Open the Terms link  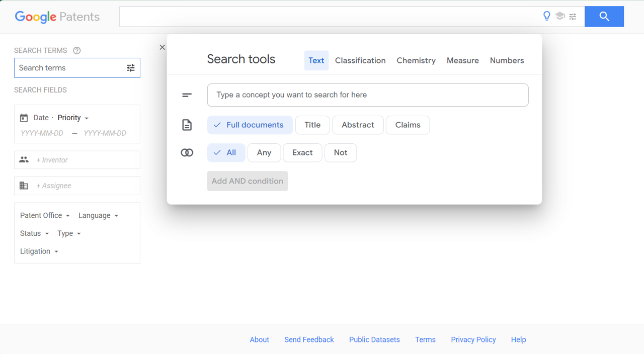tap(426, 340)
